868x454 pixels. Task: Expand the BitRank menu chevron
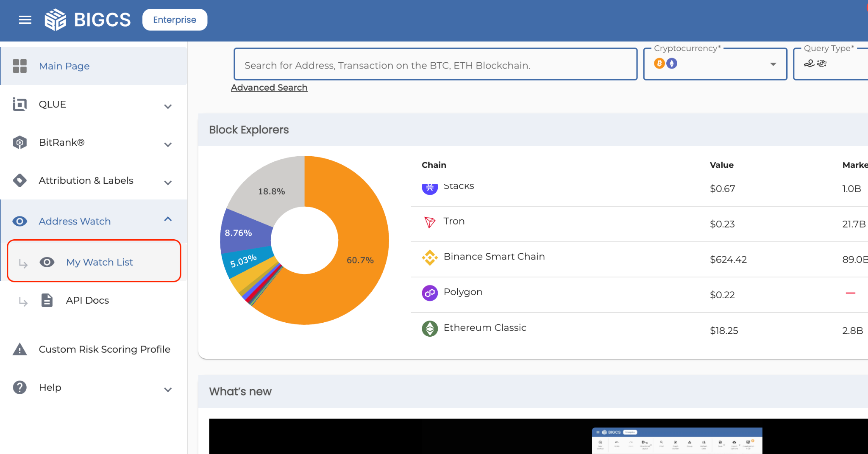[168, 144]
